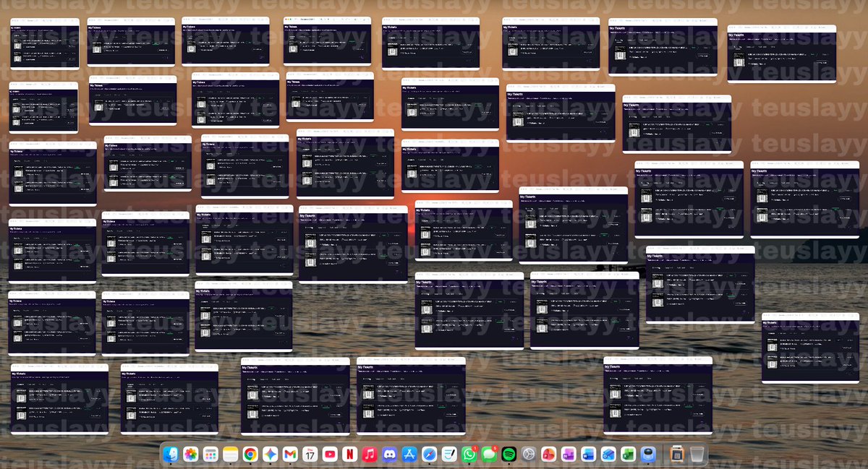Screen dimensions: 868x469
Task: Open the Notes app
Action: pos(231,454)
